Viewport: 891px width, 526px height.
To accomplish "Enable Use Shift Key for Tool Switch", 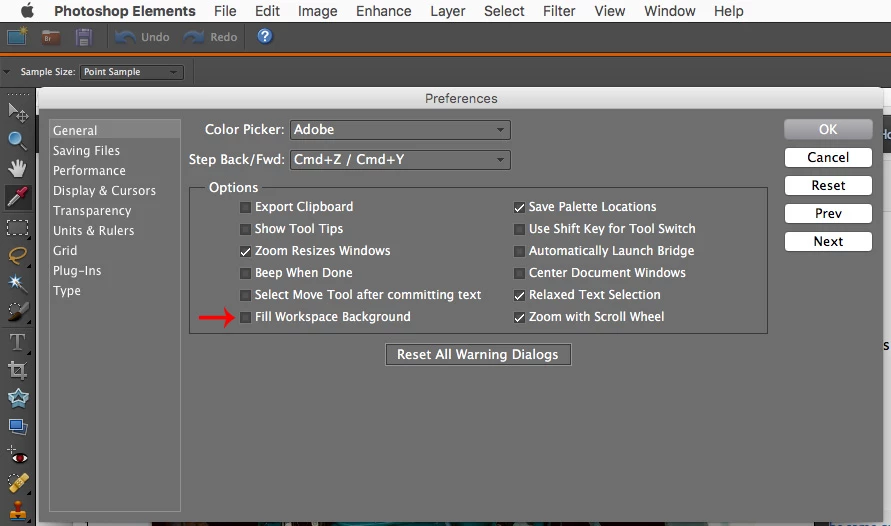I will pos(519,229).
